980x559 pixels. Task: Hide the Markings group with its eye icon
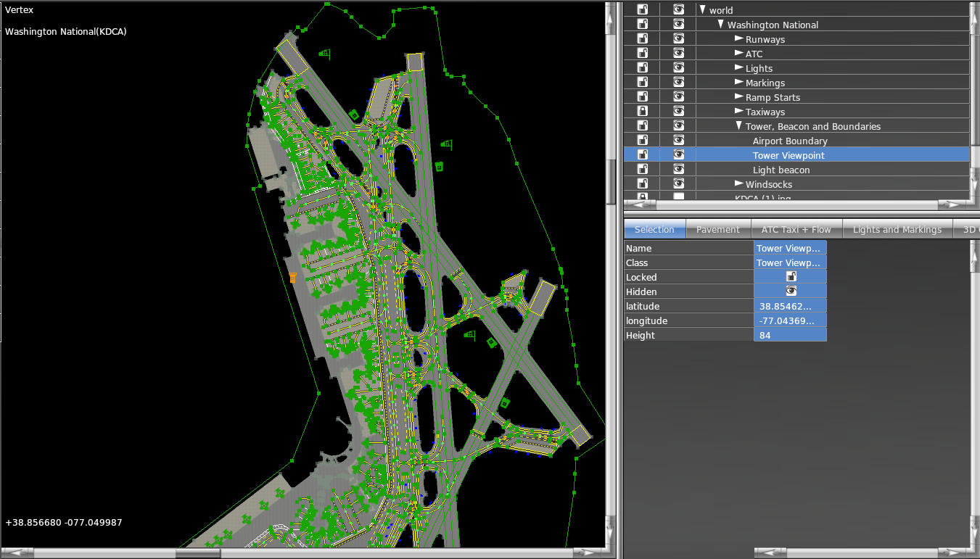coord(678,82)
